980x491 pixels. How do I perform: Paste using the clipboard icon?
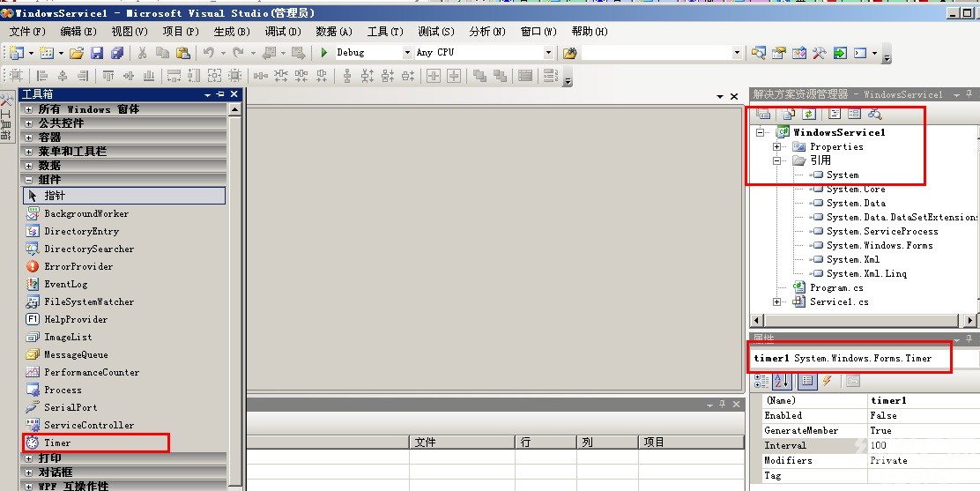(182, 53)
